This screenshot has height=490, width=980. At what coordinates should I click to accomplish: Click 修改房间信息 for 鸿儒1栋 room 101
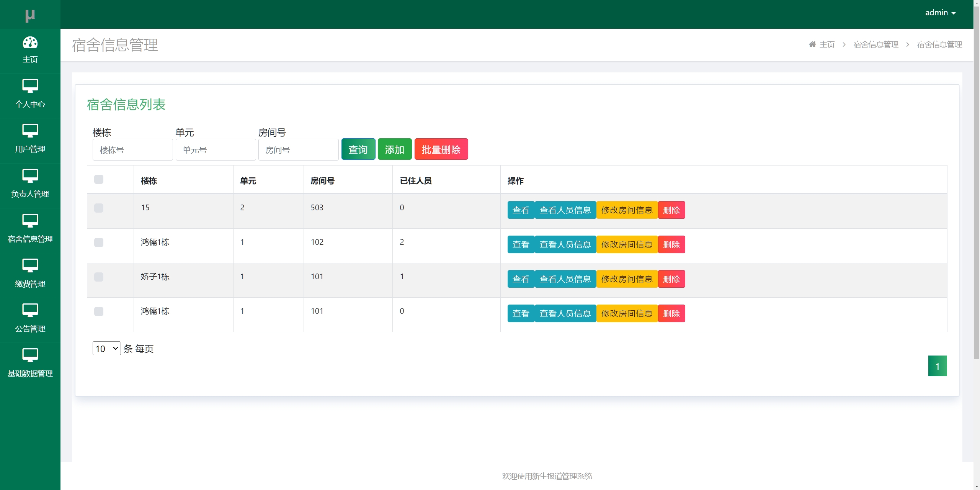627,313
